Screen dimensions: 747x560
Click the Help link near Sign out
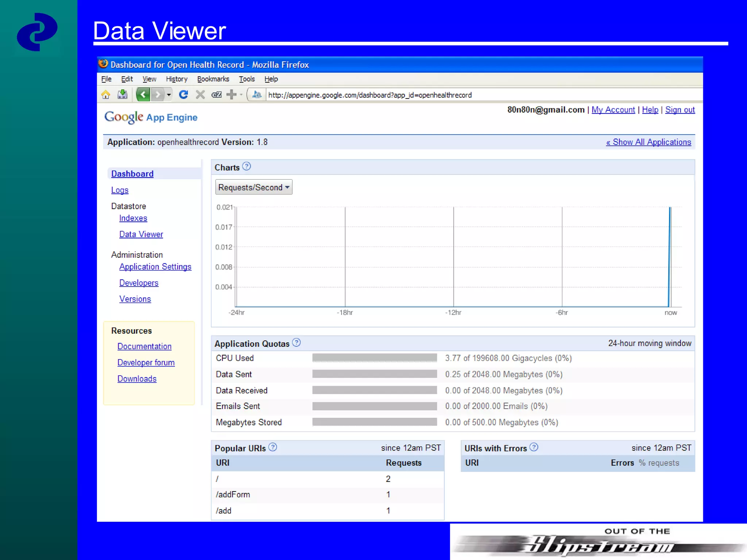(650, 110)
